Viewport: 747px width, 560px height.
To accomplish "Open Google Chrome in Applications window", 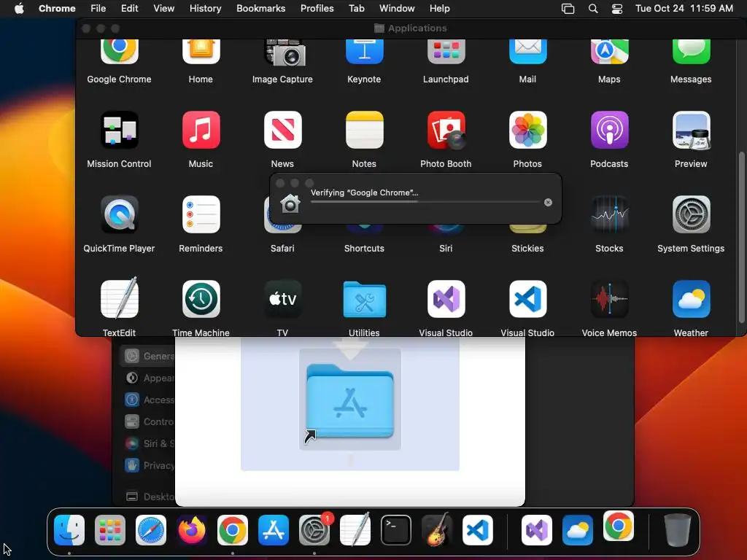I will click(119, 51).
